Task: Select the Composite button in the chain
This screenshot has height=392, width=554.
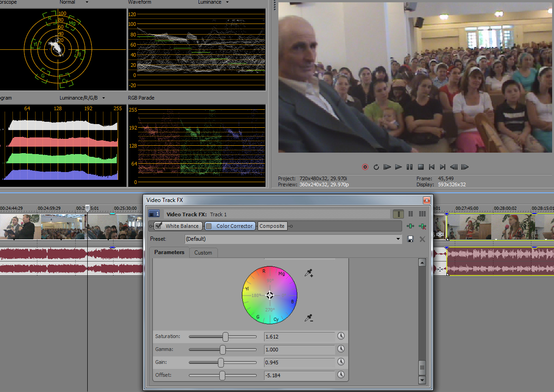Action: click(x=272, y=226)
